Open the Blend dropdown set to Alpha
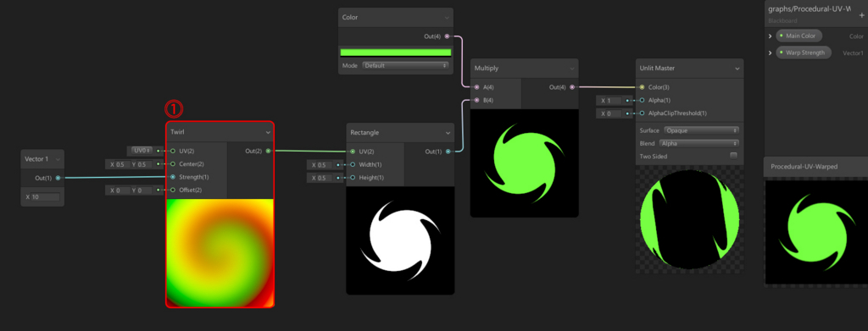Screen dimensions: 868x331 (x=698, y=144)
